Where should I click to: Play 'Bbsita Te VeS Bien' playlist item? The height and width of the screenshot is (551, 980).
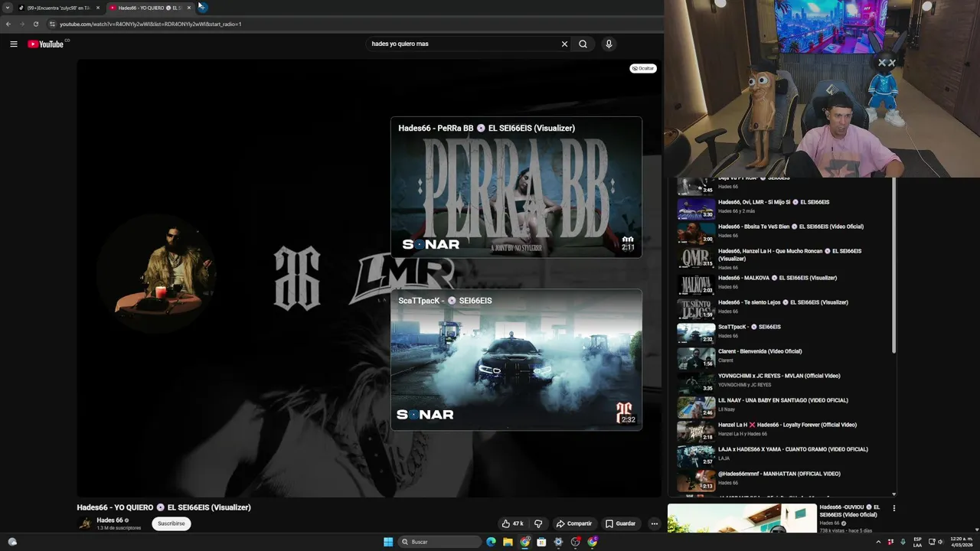pyautogui.click(x=781, y=231)
